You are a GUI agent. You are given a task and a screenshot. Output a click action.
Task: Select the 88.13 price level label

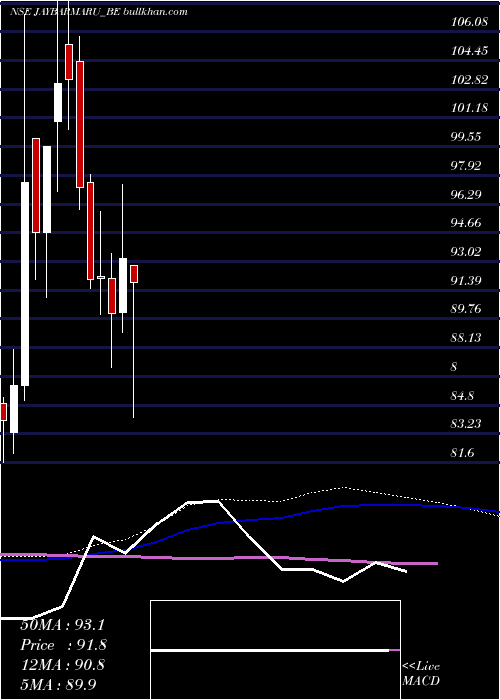(466, 338)
